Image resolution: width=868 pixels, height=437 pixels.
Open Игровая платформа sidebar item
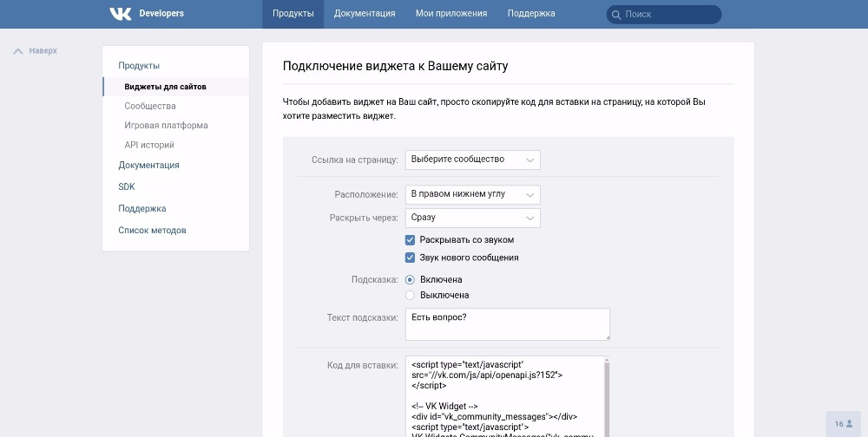(x=166, y=126)
